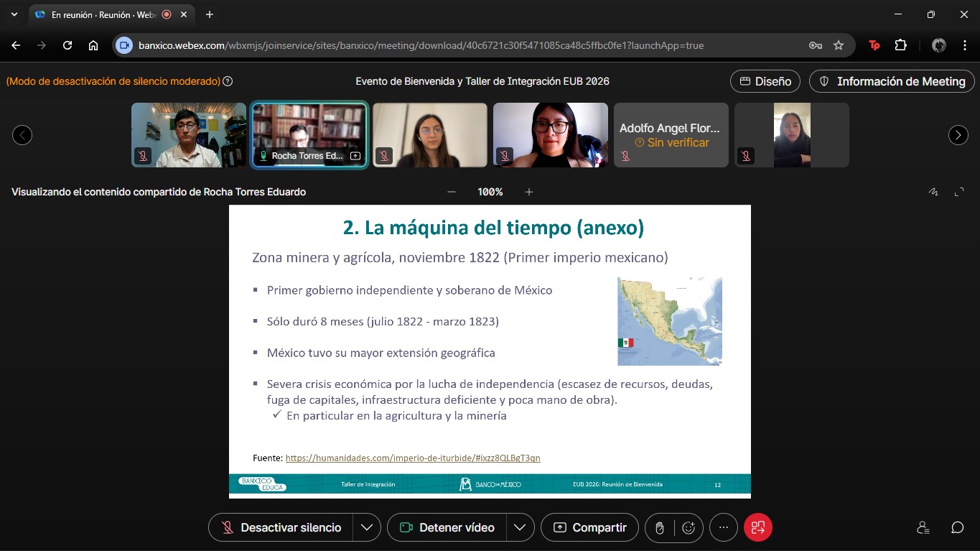Open the Chrome tab search dropdown
980x551 pixels.
click(x=14, y=14)
